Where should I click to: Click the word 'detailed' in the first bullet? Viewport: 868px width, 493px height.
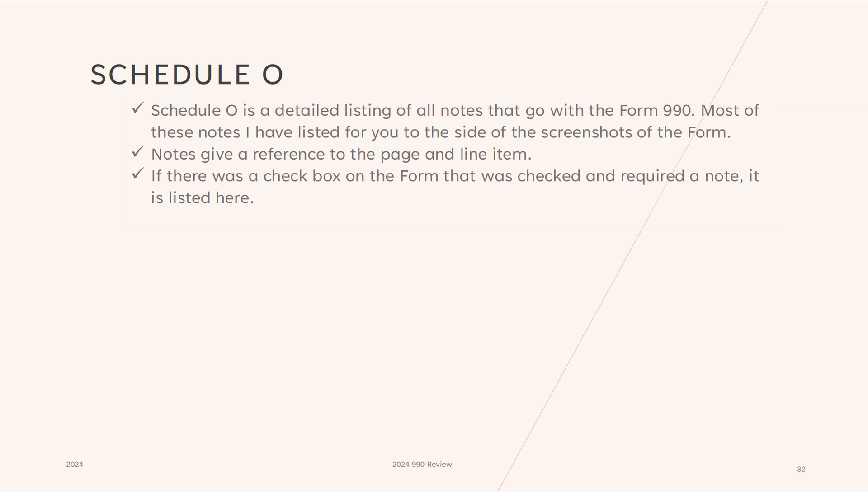click(x=307, y=111)
